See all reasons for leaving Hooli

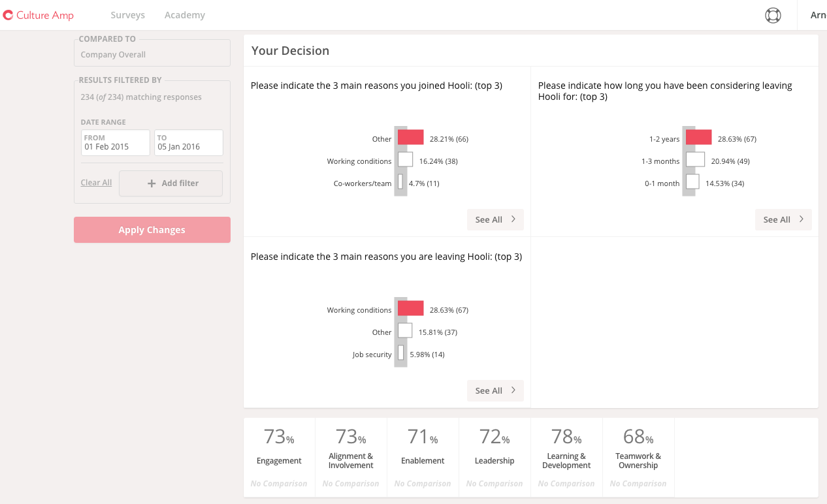495,391
